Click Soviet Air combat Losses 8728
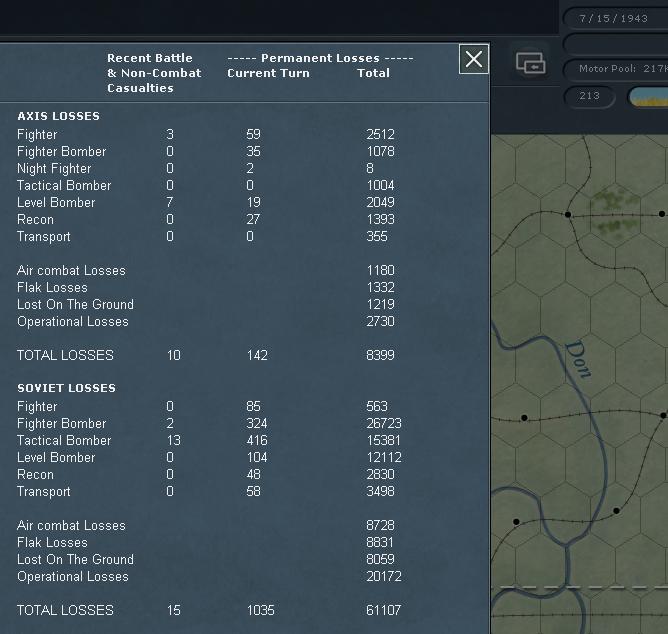668x634 pixels. click(x=380, y=525)
